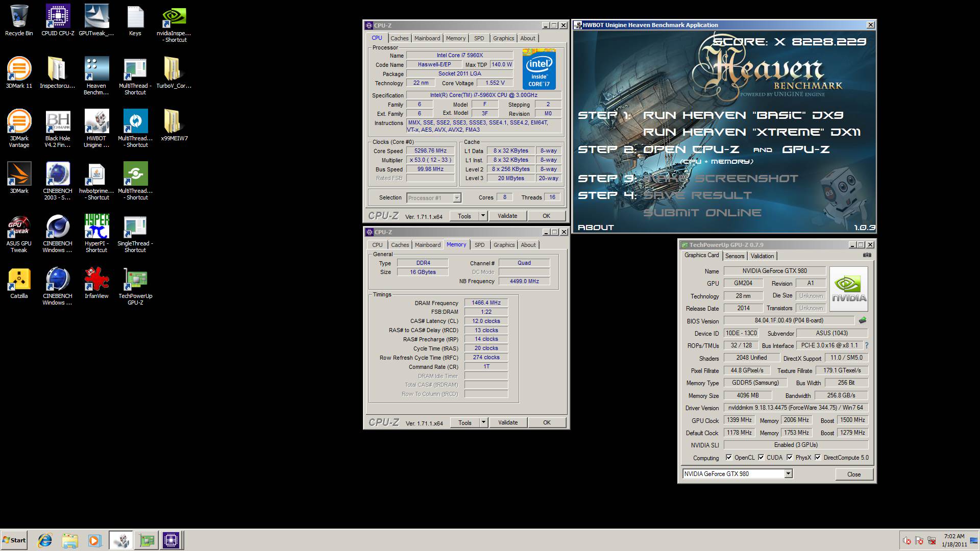Open Processor #1 selection dropdown
Image resolution: width=980 pixels, height=551 pixels.
457,198
